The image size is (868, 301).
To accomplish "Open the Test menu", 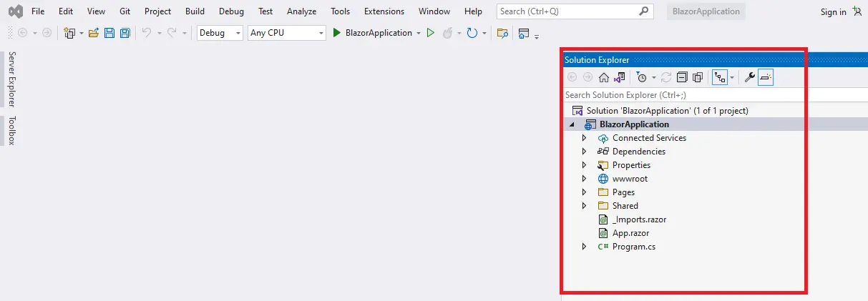I will [x=265, y=11].
